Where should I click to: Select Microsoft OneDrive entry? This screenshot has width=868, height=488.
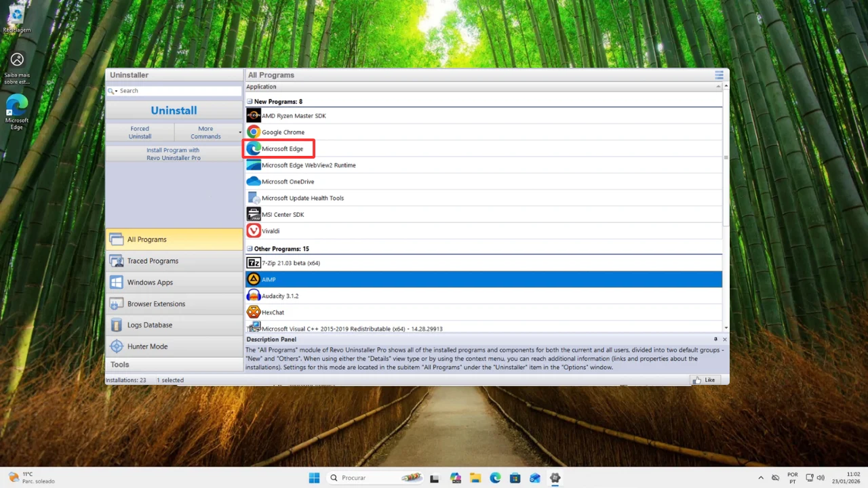[484, 182]
